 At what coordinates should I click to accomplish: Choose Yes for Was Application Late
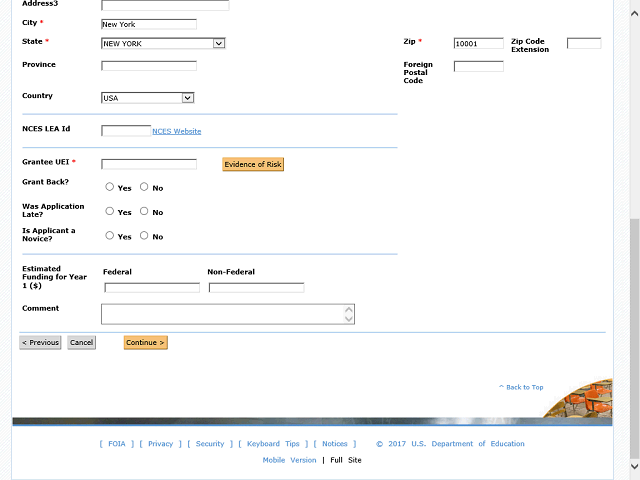point(109,211)
